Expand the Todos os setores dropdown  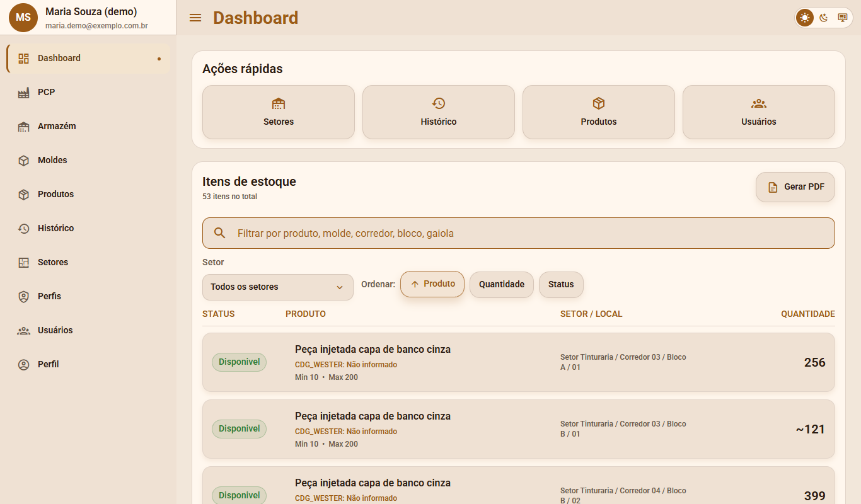pos(278,287)
